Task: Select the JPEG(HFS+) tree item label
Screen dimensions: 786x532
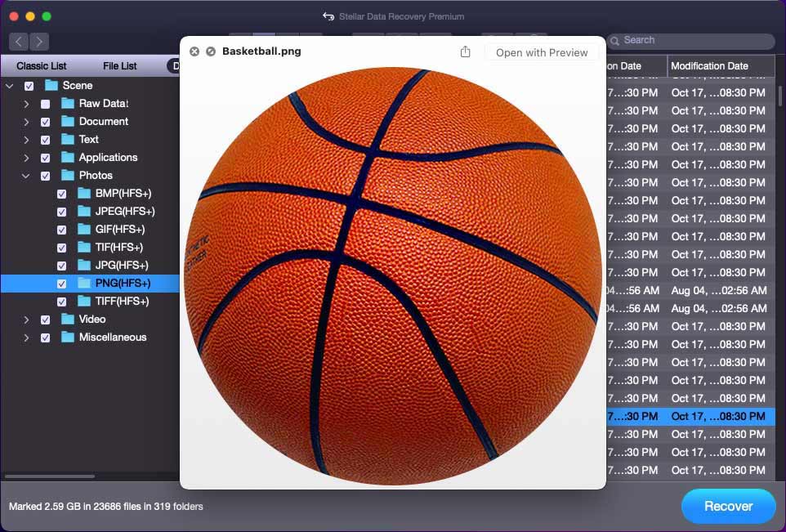Action: (x=125, y=211)
